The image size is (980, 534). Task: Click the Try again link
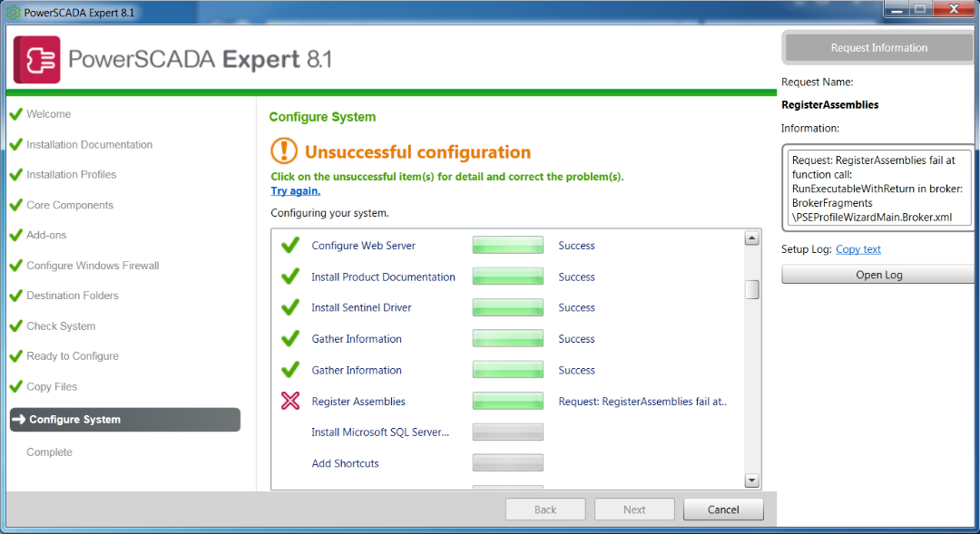point(296,191)
